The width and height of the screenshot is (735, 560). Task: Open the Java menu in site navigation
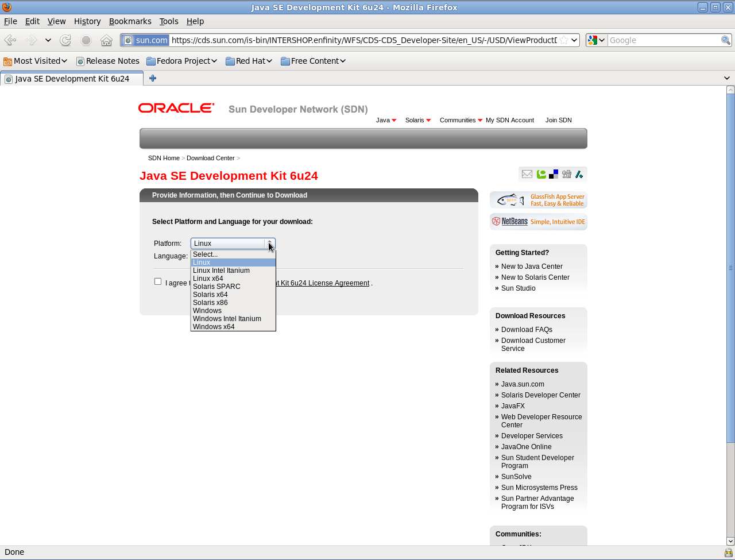coord(386,120)
